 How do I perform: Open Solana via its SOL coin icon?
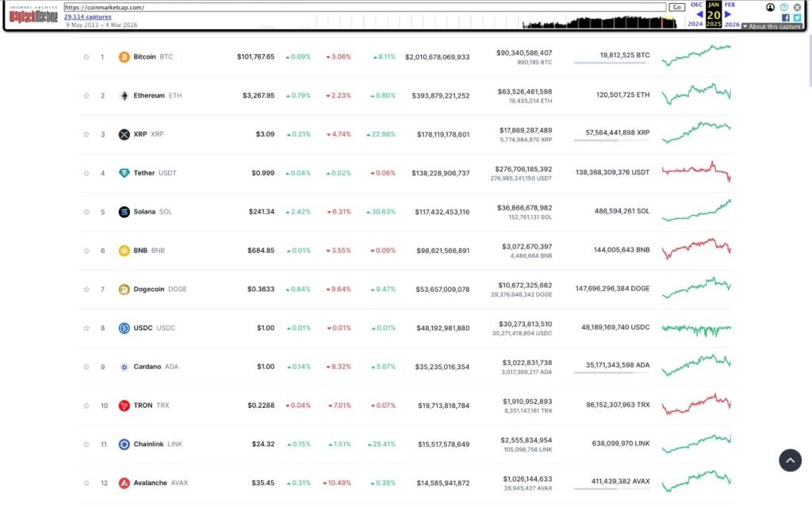click(x=124, y=211)
